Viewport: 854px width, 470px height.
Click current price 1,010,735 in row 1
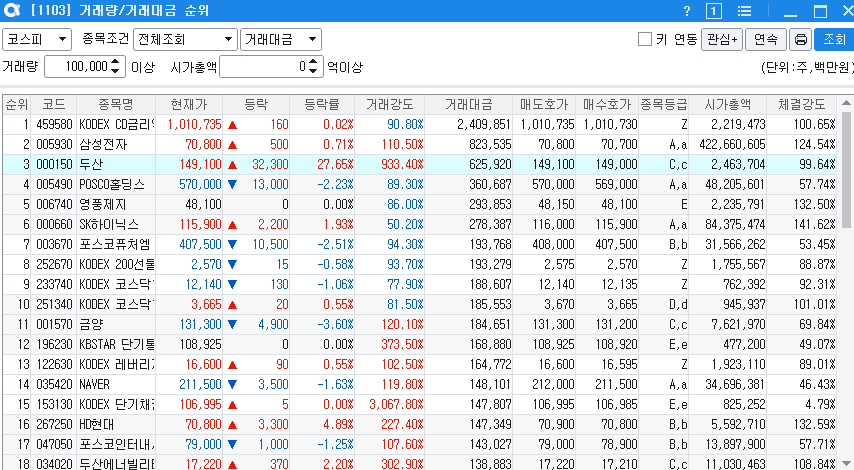pyautogui.click(x=194, y=125)
